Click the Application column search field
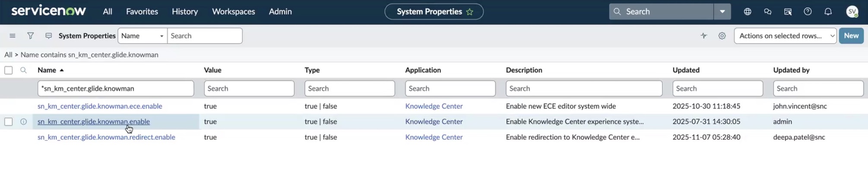This screenshot has height=169, width=868. pyautogui.click(x=450, y=88)
